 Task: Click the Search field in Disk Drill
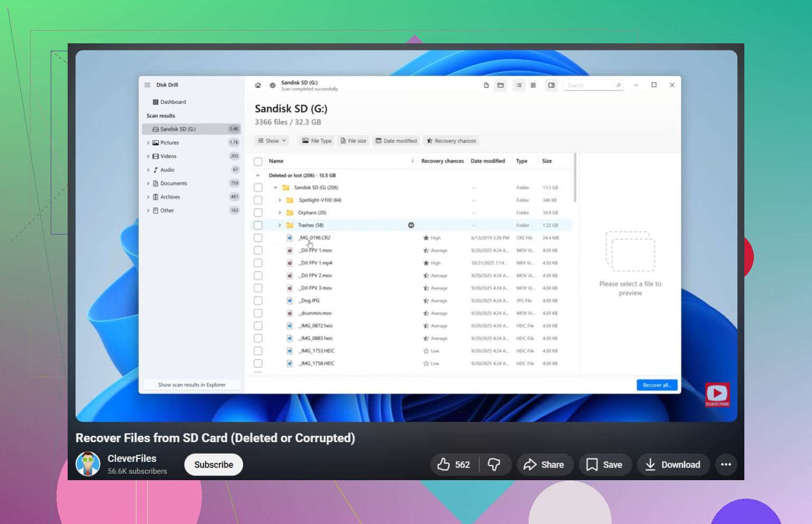tap(593, 85)
